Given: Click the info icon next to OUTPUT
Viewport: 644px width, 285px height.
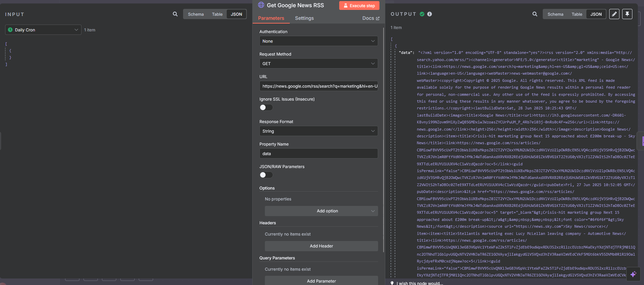Looking at the screenshot, I should [x=429, y=13].
